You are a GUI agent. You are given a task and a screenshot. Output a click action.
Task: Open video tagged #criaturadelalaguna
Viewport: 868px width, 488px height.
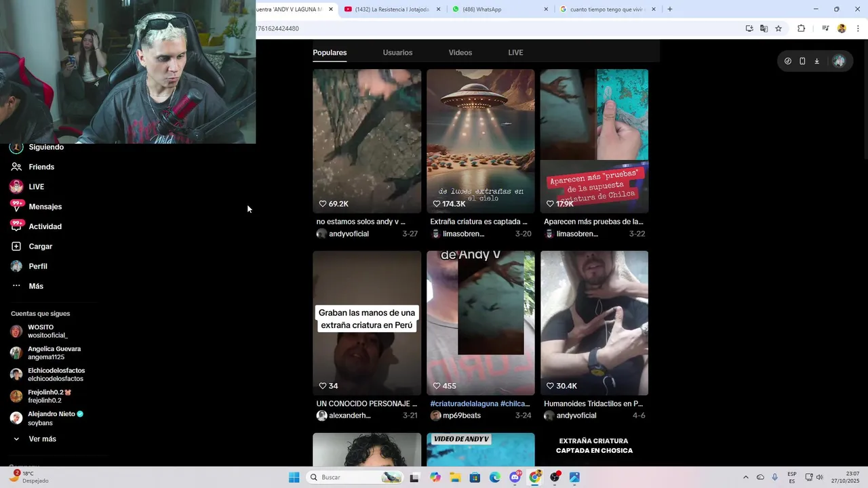pyautogui.click(x=481, y=323)
